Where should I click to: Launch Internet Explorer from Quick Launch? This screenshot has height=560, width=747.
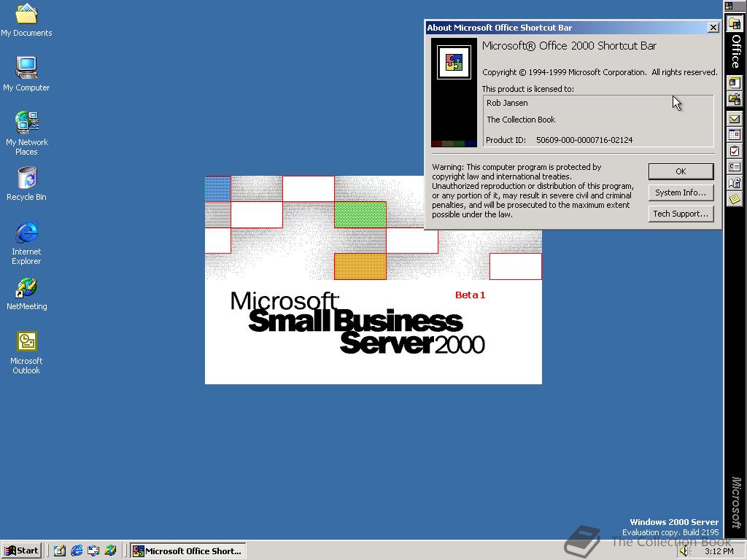(77, 551)
